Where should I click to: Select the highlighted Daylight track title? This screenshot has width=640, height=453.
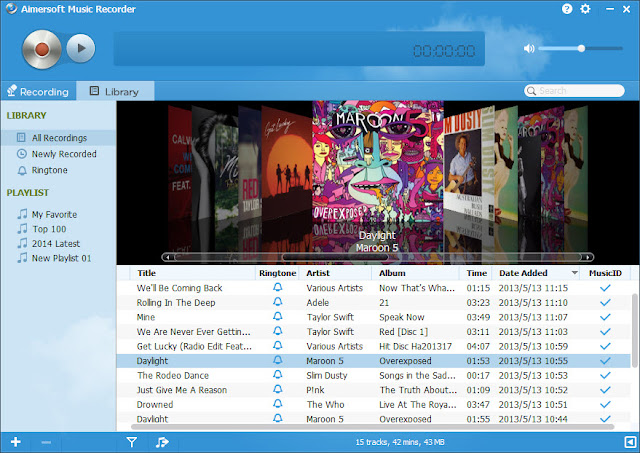click(152, 361)
